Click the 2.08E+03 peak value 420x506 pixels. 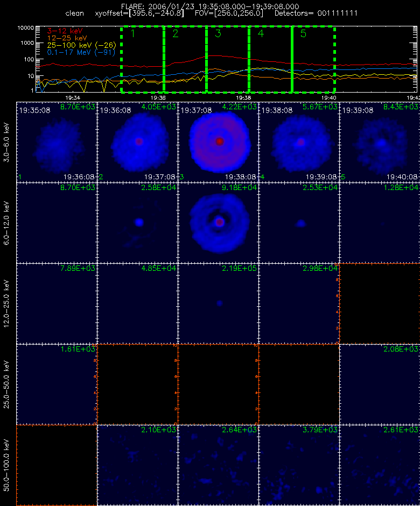point(401,349)
